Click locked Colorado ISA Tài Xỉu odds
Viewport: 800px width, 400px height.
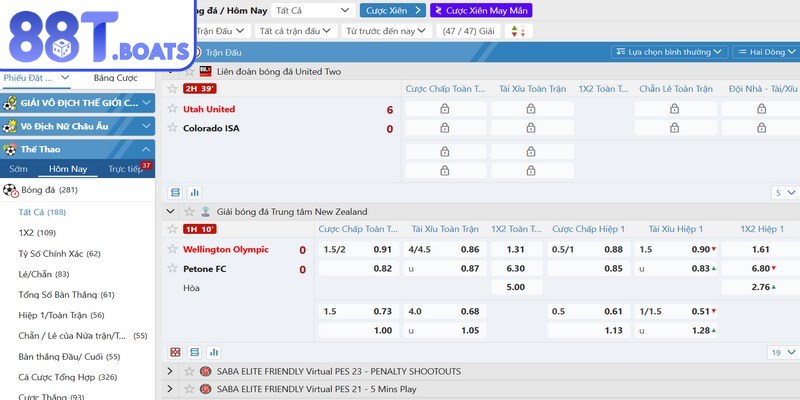point(531,128)
